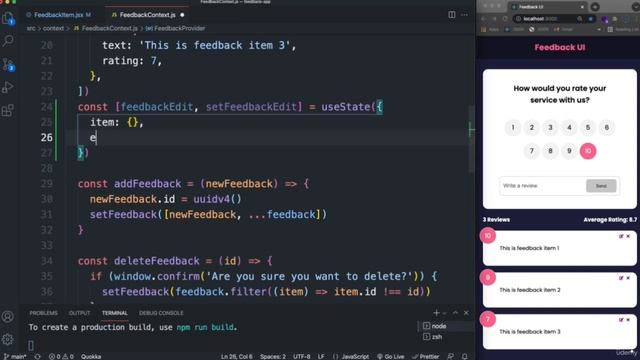Maximize the terminal panel with the chevron
640x360 pixels.
click(456, 313)
